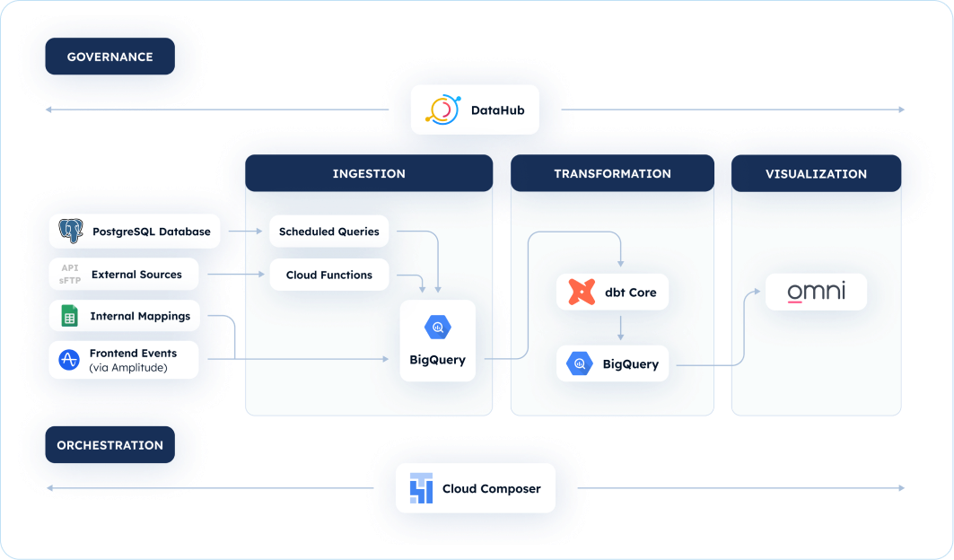Screen dimensions: 954x560
Task: Click BigQuery text in Transformation
Action: point(631,364)
